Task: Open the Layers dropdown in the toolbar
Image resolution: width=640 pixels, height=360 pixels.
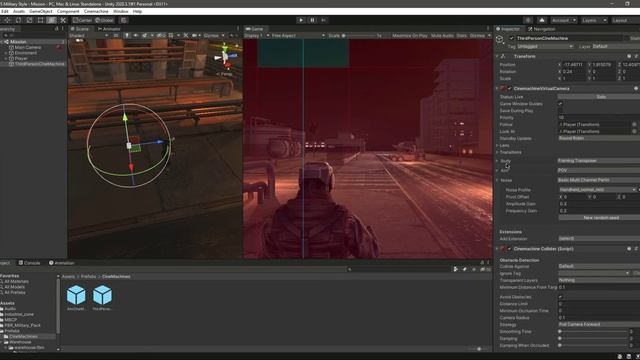Action: pos(593,20)
